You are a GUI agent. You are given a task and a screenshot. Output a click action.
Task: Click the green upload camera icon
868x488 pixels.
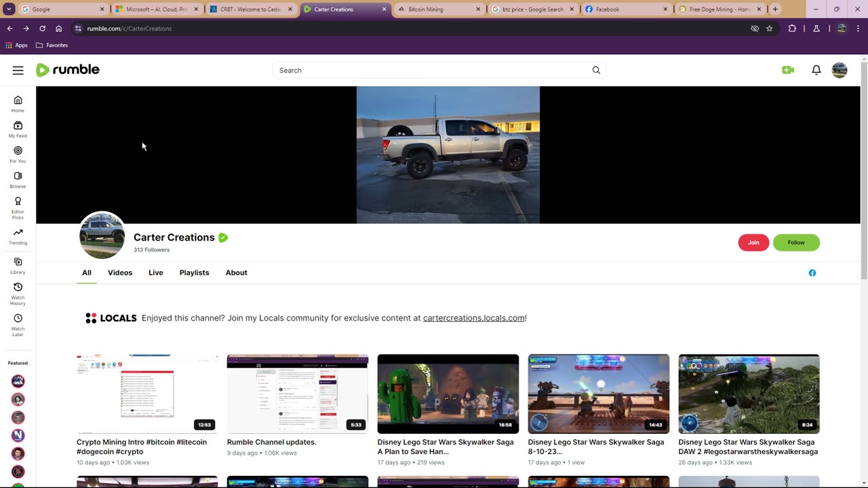788,70
